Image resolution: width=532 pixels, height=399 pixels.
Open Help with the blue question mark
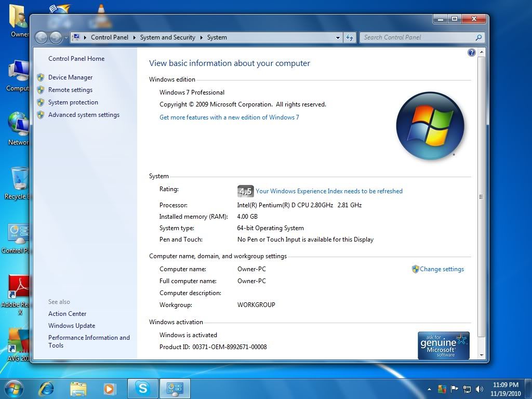tap(471, 52)
